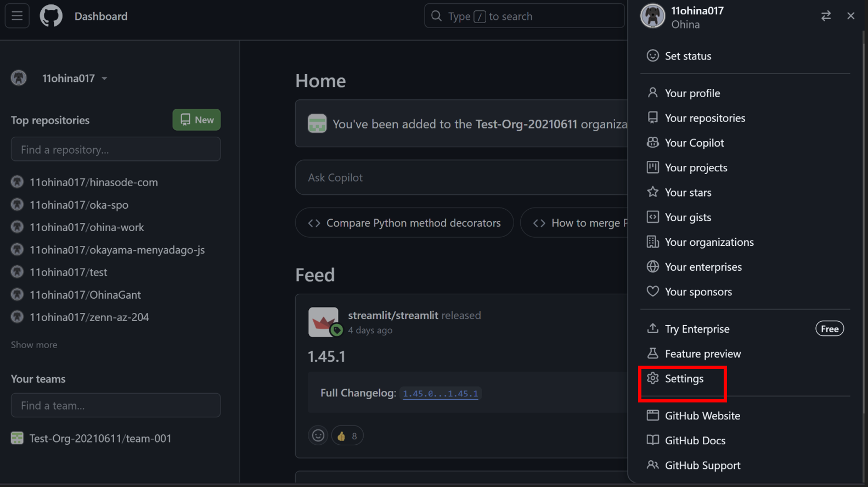Open 11ohina017/oka-spo repository
Screen dimensions: 868x487
click(x=79, y=204)
